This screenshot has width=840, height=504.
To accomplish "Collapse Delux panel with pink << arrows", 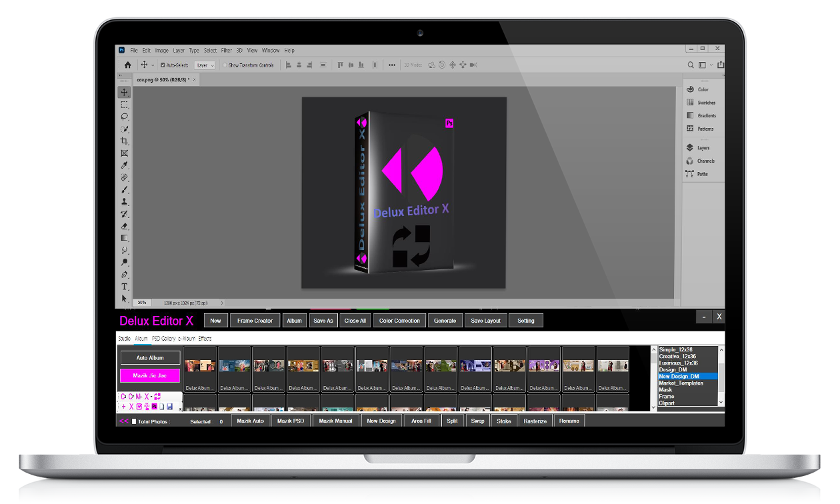I will pos(123,421).
